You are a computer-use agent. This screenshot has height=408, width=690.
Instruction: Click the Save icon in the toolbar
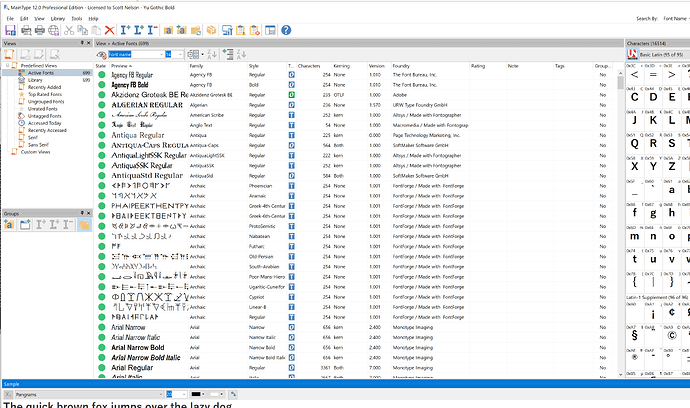[x=9, y=31]
